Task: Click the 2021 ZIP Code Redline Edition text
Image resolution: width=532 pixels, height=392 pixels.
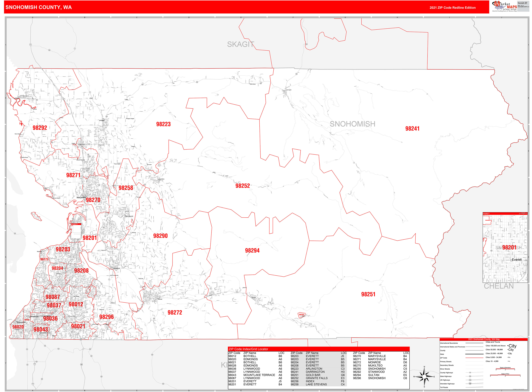Action: [x=452, y=8]
